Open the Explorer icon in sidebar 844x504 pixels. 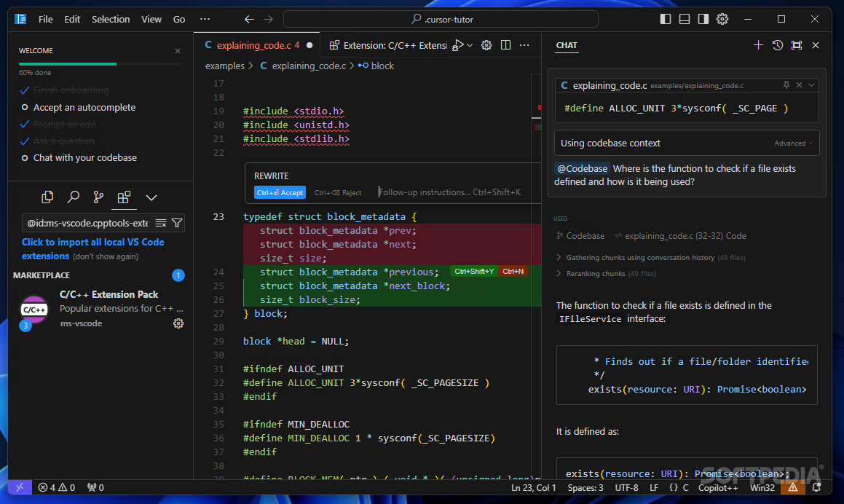(x=47, y=197)
